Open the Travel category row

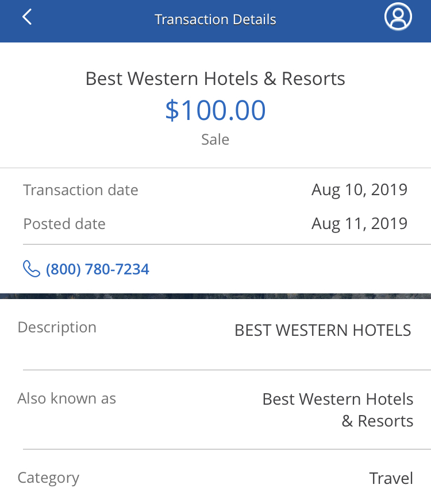click(215, 478)
